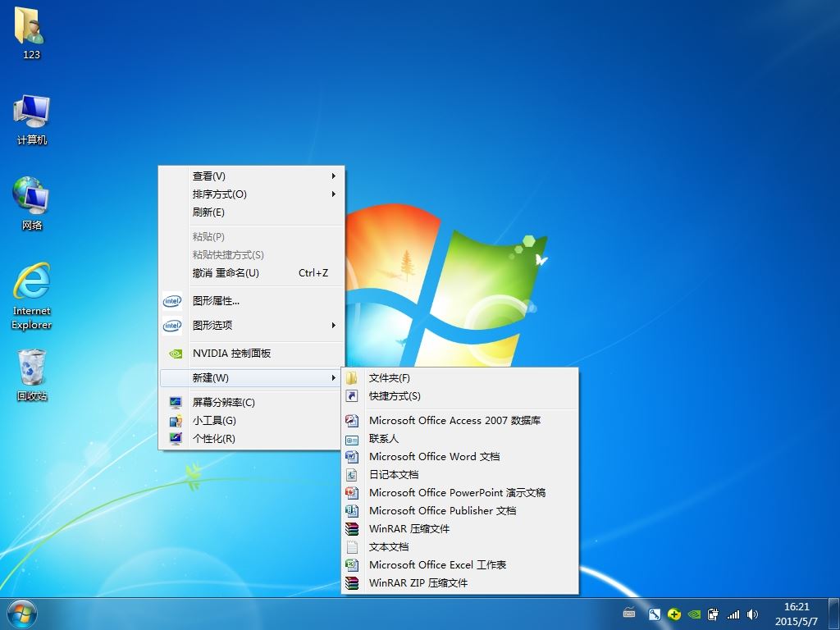This screenshot has width=840, height=630.
Task: Create a new 联系人 entry
Action: pos(459,439)
